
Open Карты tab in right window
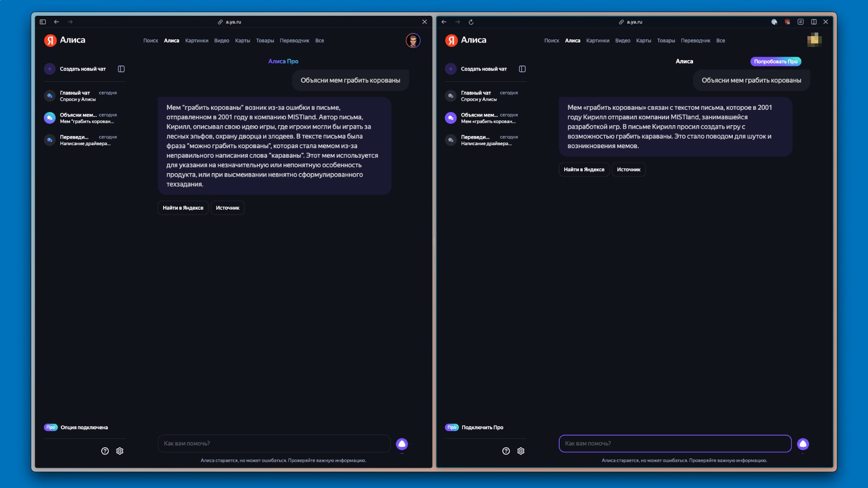(643, 41)
